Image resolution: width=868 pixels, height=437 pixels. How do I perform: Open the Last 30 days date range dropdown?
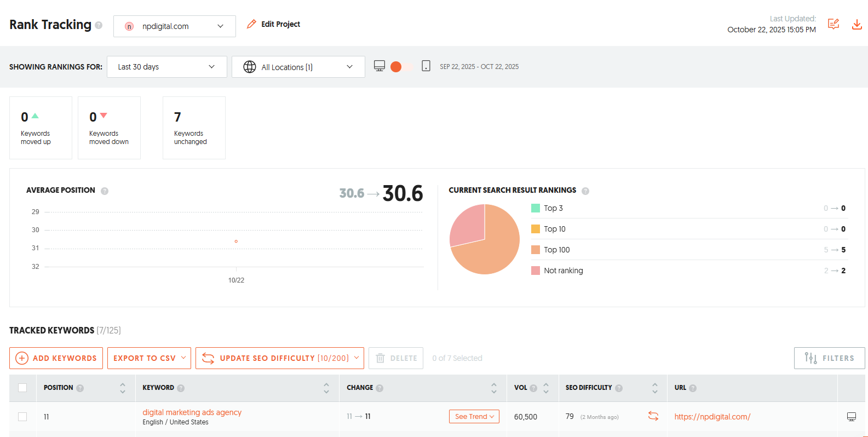click(167, 67)
